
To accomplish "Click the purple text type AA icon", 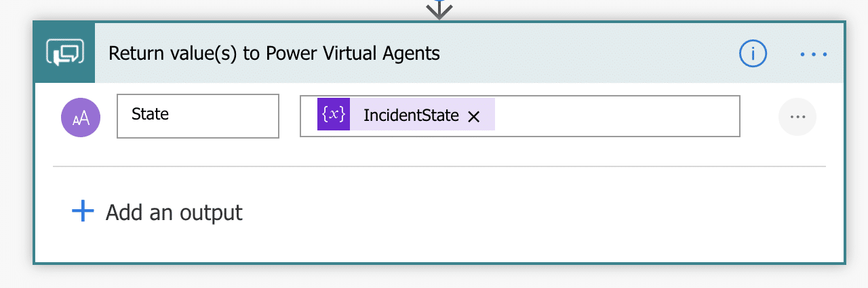I will 81,117.
